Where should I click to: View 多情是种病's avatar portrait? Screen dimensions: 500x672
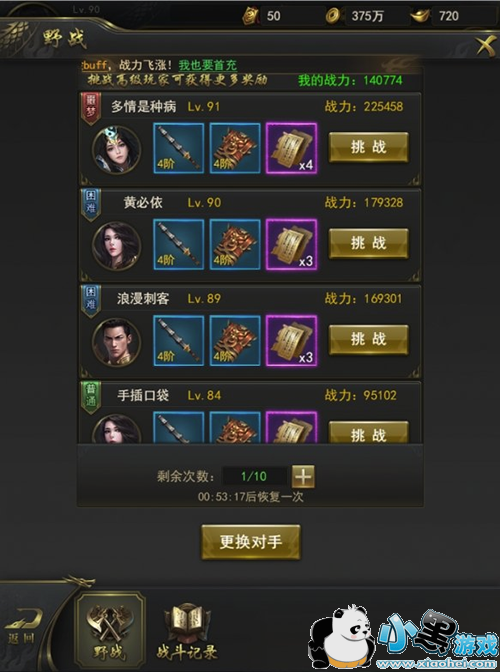116,149
